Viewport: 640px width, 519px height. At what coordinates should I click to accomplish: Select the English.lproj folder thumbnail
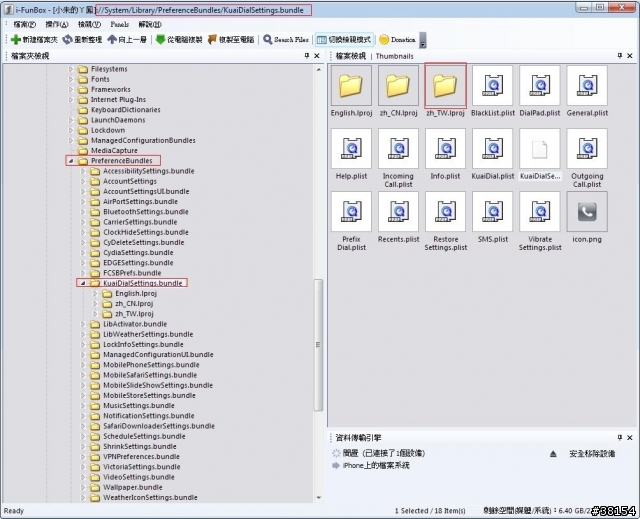tap(351, 85)
